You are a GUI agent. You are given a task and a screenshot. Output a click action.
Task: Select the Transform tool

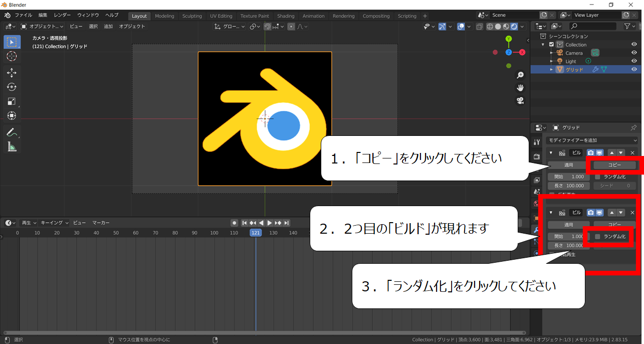[12, 116]
